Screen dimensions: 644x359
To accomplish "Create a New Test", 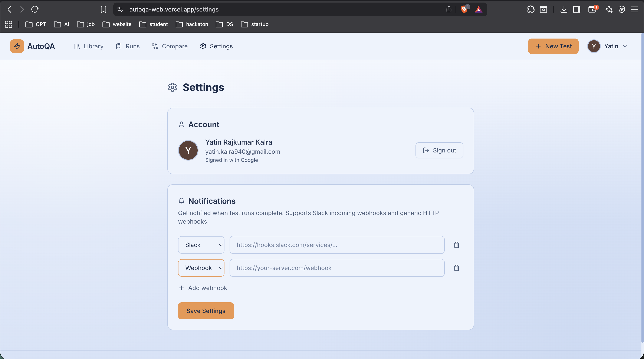I will 553,46.
